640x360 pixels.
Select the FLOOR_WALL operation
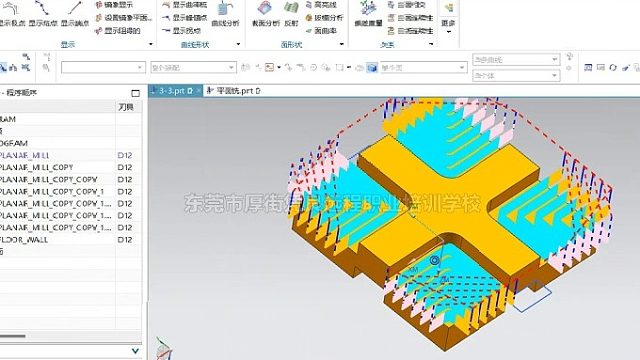click(24, 240)
